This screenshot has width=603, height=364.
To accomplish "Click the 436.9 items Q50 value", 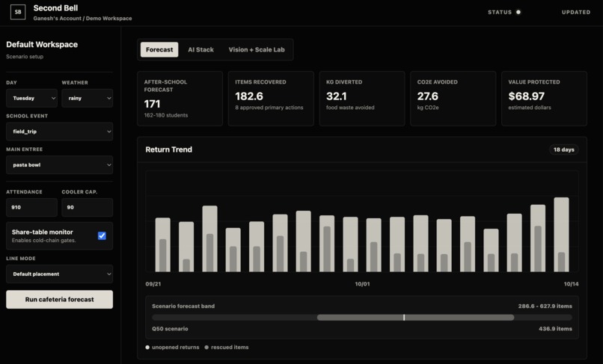I will coord(555,329).
